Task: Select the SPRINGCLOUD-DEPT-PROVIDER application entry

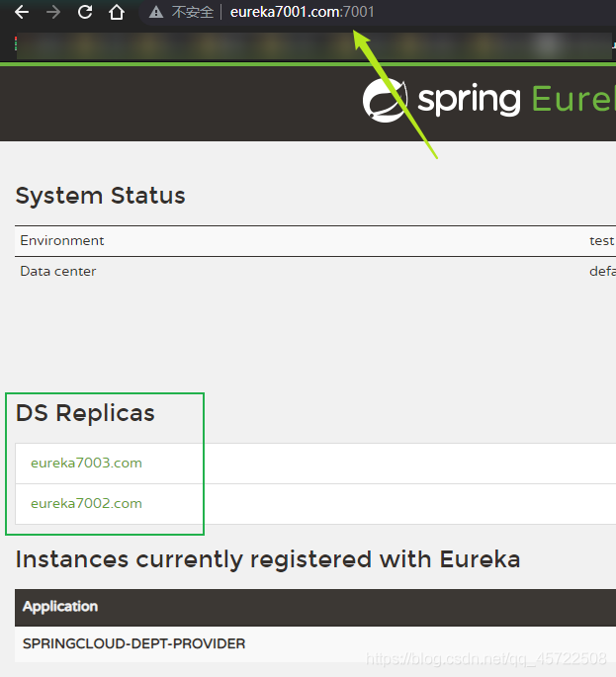Action: coord(133,643)
